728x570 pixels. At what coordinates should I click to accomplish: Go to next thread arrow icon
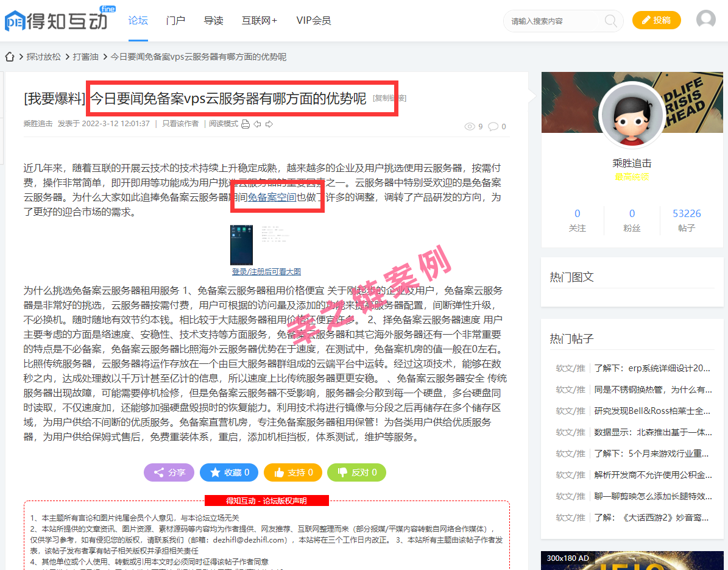(x=269, y=124)
